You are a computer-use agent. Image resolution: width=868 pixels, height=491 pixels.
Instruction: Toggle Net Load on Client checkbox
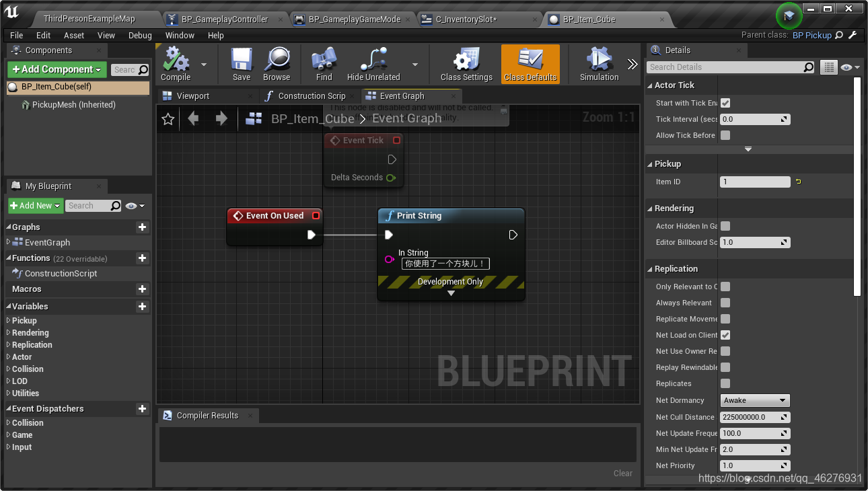(x=725, y=335)
